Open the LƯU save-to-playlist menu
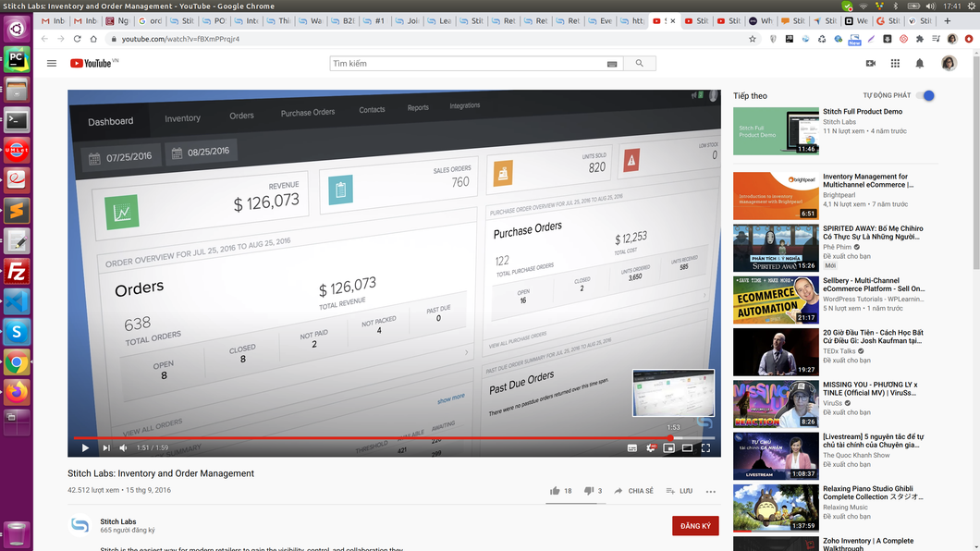 coord(679,491)
